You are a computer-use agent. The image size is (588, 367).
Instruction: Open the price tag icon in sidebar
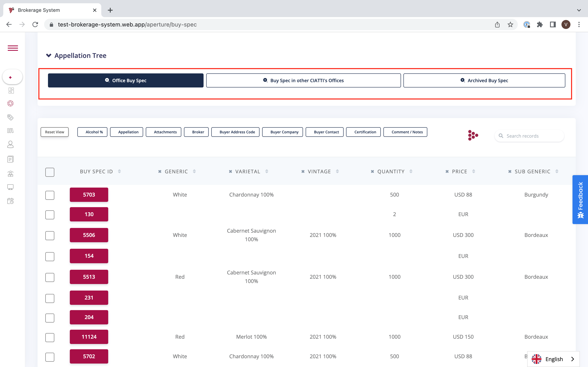10,117
